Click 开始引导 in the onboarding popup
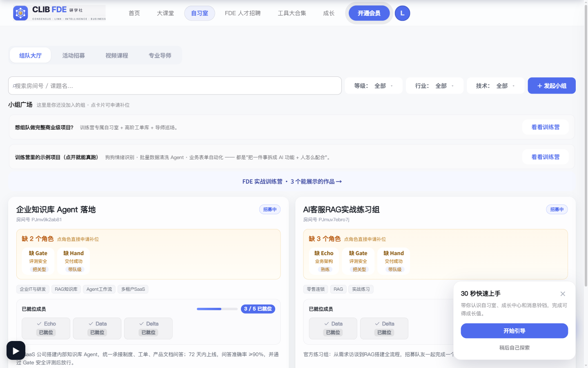This screenshot has width=588, height=368. coord(514,331)
